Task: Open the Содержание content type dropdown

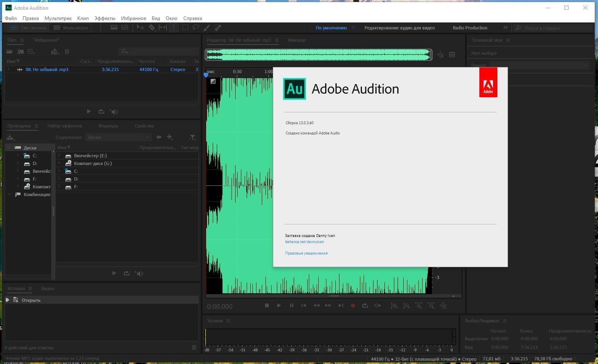Action: [118, 137]
